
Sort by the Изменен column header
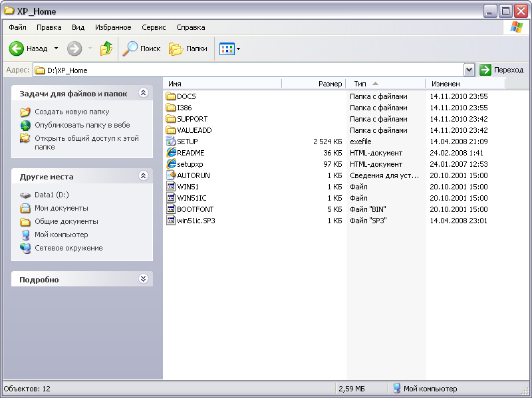click(465, 84)
